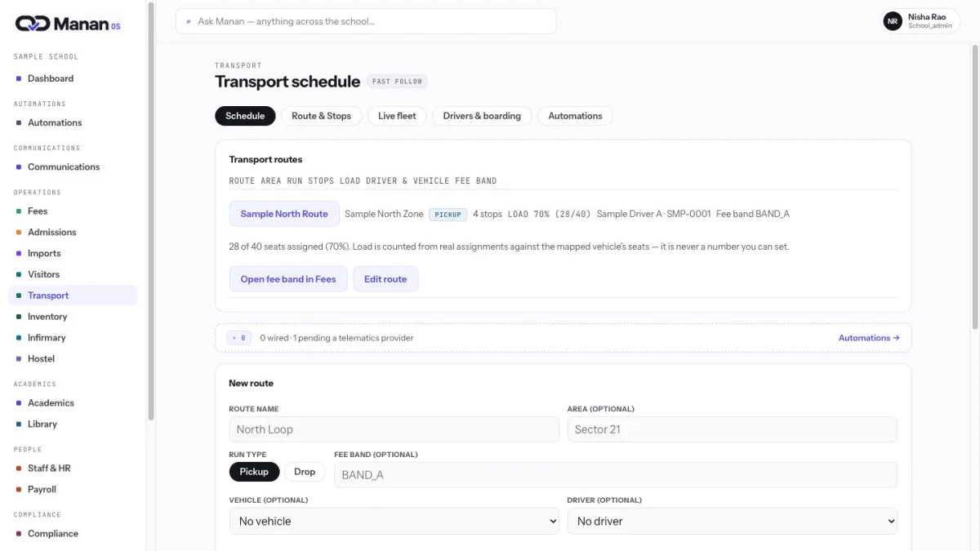
Task: Select Pickup run type
Action: (x=254, y=472)
